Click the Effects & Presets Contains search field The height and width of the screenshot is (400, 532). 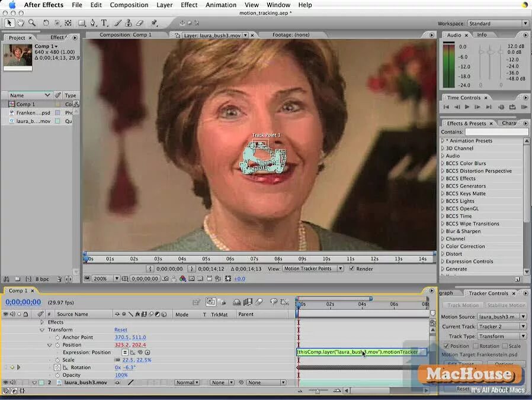(496, 132)
